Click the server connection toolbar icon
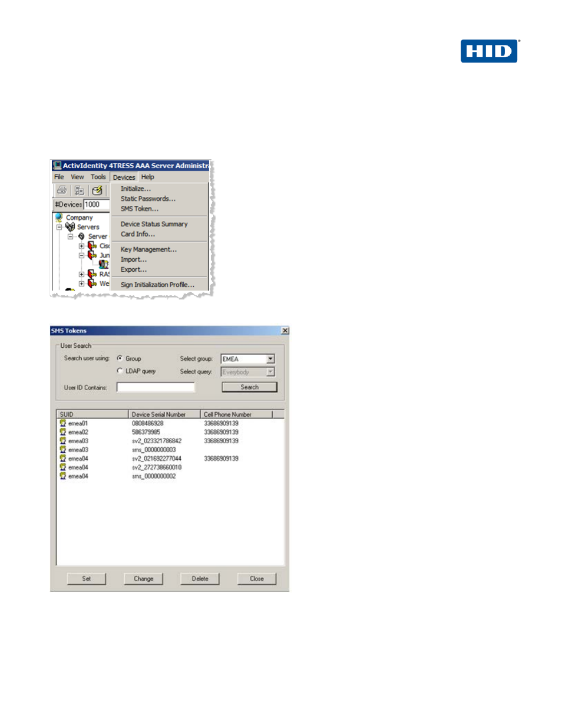562x728 pixels. pyautogui.click(x=79, y=190)
